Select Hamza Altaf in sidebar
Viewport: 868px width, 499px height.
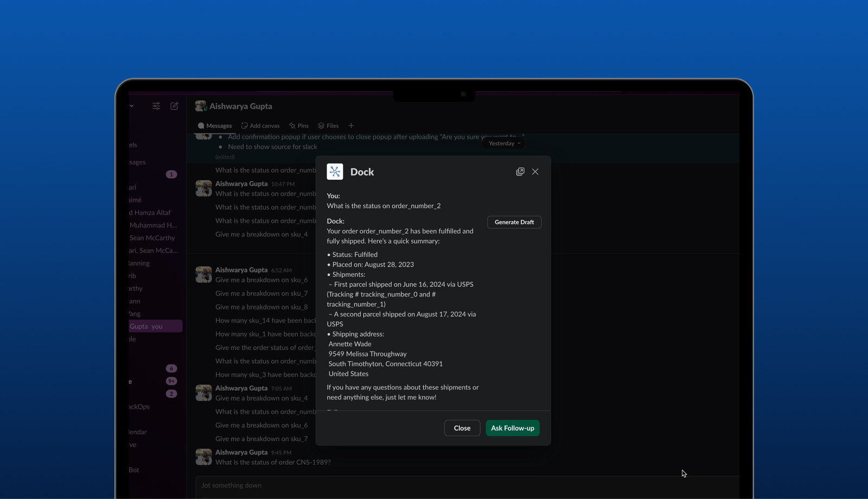(x=150, y=212)
